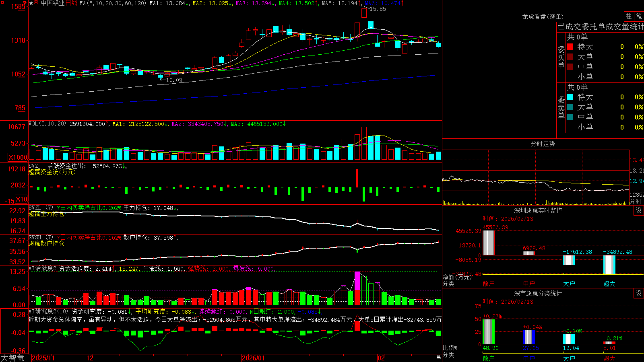Click the 超赢主力持仓 legend
Screen dimensions: 644x362
[x=46, y=214]
